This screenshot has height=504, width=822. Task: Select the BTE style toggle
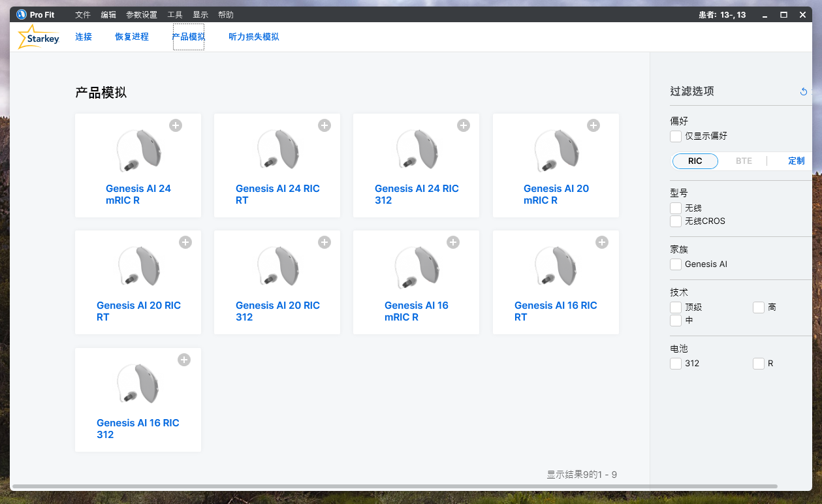[744, 161]
